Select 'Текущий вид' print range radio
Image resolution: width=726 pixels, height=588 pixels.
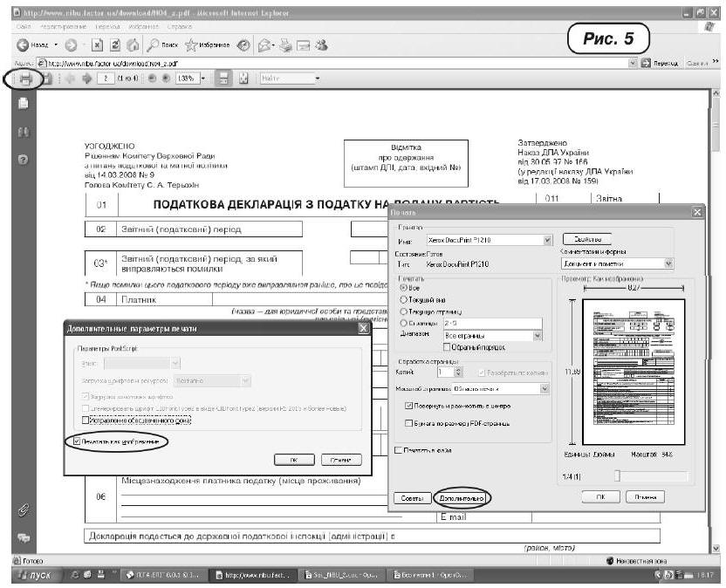(403, 297)
